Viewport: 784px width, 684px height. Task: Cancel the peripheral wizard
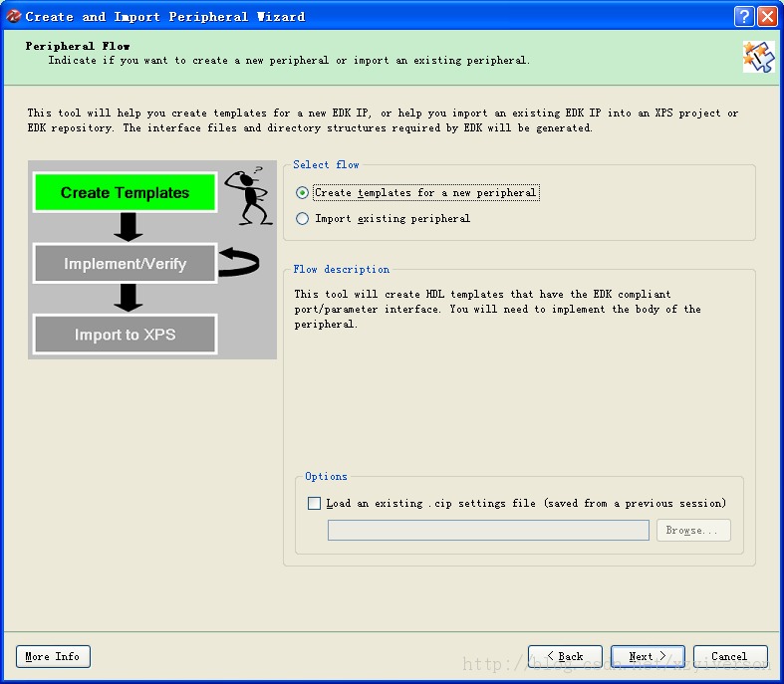pyautogui.click(x=730, y=656)
